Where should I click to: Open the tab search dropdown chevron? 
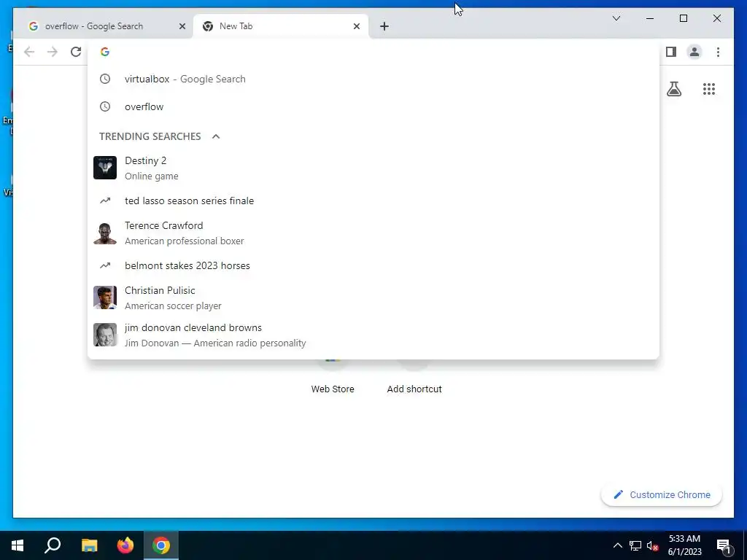(x=616, y=18)
